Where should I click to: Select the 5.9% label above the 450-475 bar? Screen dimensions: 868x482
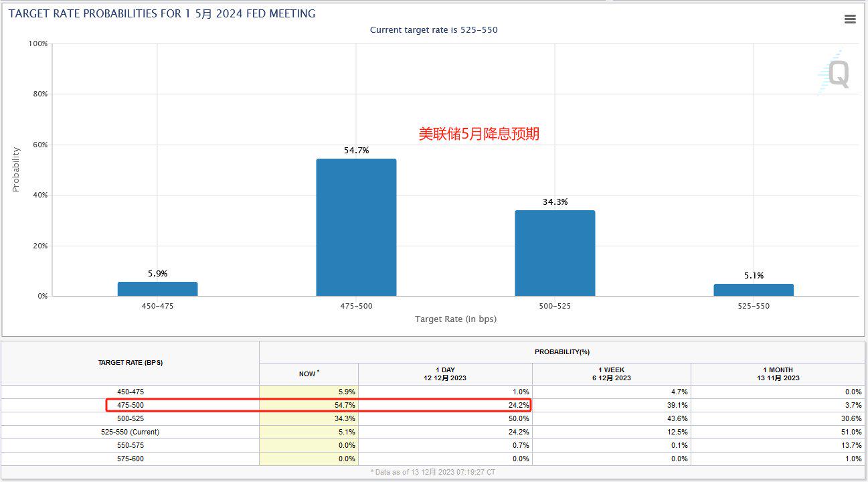(158, 273)
